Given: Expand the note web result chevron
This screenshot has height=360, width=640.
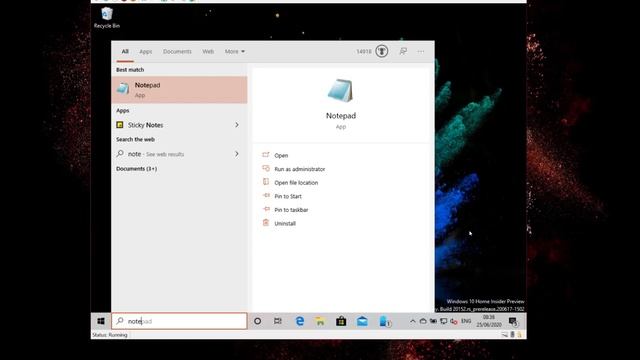Looking at the screenshot, I should click(x=237, y=154).
